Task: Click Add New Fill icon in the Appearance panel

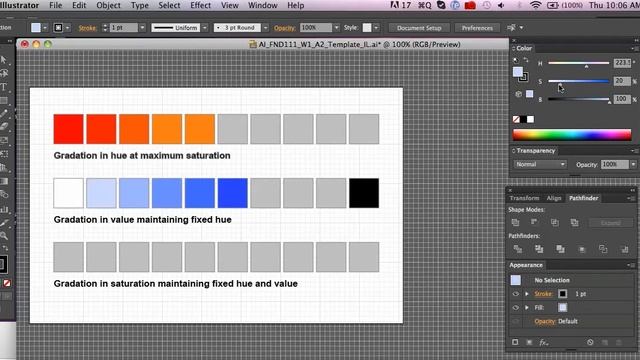Action: 529,342
